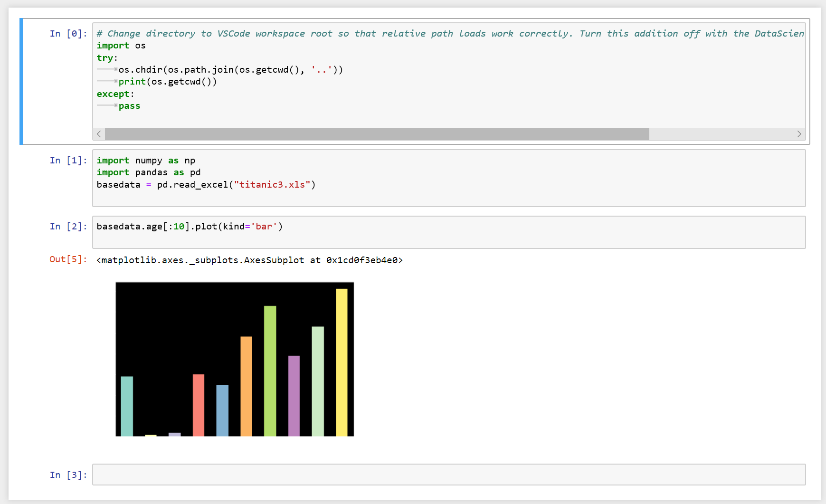Click the matplotlib AxesSubplot output text
The image size is (826, 504).
point(249,260)
